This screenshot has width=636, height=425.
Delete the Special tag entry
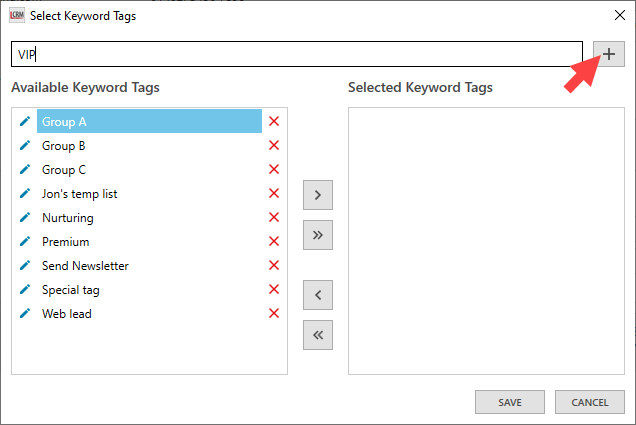point(274,290)
